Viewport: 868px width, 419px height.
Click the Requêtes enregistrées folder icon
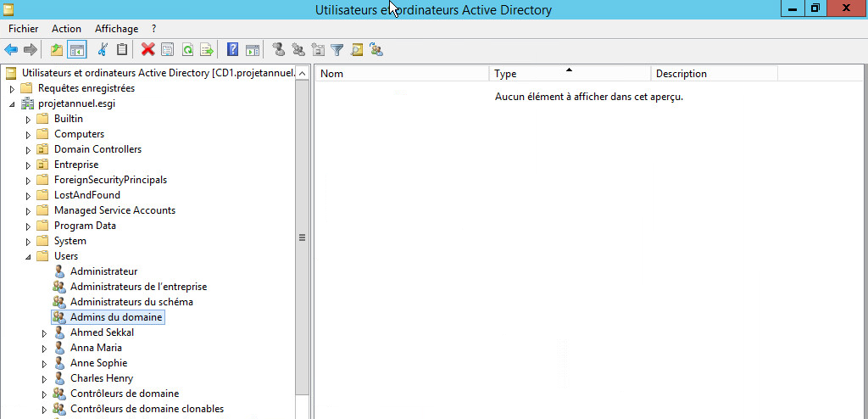(x=26, y=89)
